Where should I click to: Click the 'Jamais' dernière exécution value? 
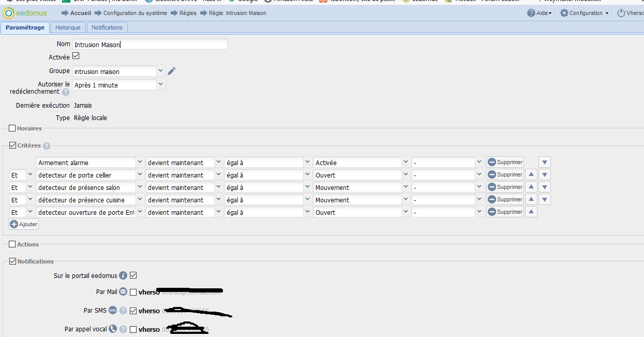pyautogui.click(x=83, y=105)
